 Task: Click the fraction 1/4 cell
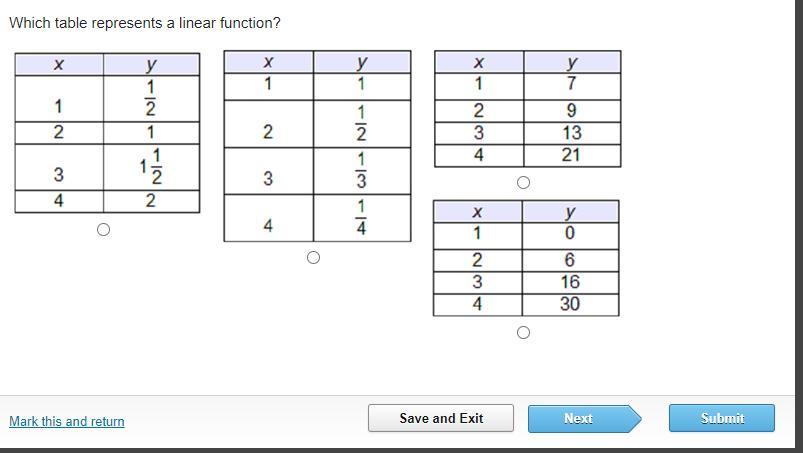coord(361,218)
